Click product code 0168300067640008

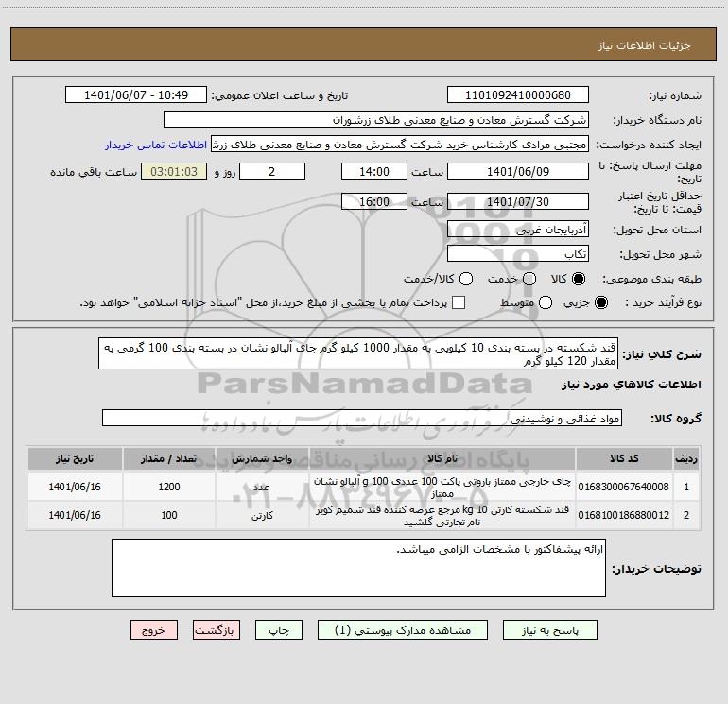point(624,487)
